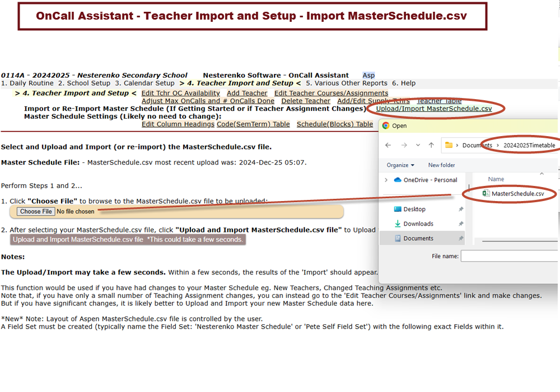560x392 pixels.
Task: Open the recent locations dropdown chevron
Action: point(417,145)
